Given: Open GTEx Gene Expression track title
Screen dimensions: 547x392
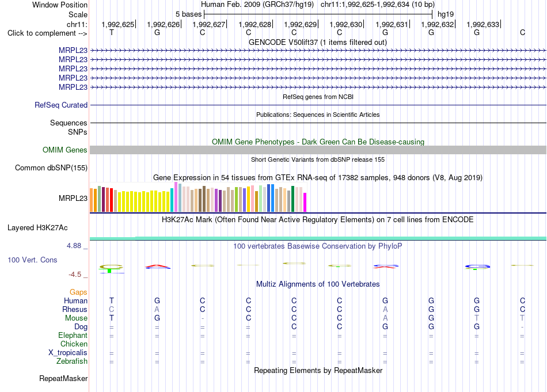Looking at the screenshot, I should tap(318, 177).
